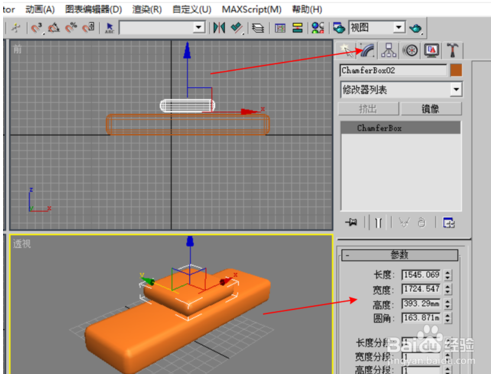This screenshot has width=491, height=374.
Task: Open the 渲染(R) menu
Action: point(147,9)
